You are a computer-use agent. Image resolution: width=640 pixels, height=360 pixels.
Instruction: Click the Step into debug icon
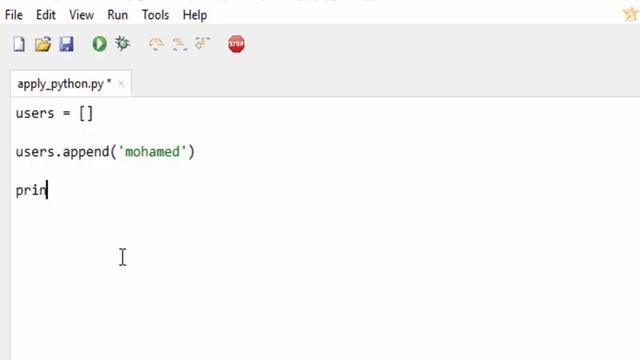pyautogui.click(x=180, y=44)
